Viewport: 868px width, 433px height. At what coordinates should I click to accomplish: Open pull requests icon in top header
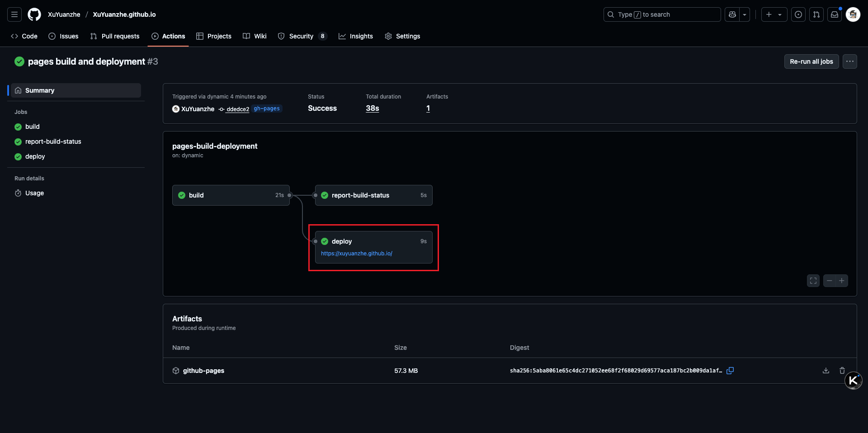point(816,14)
